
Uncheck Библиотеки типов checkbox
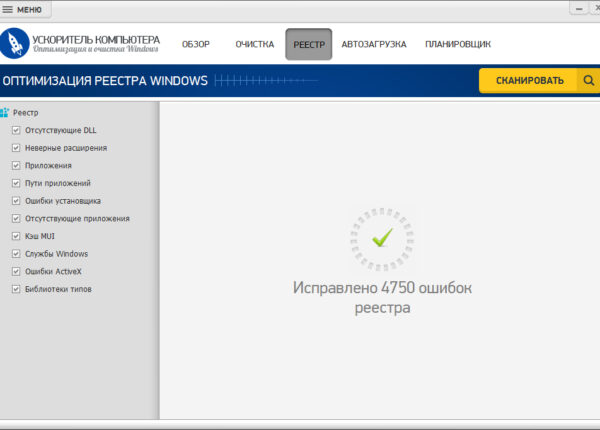[16, 289]
